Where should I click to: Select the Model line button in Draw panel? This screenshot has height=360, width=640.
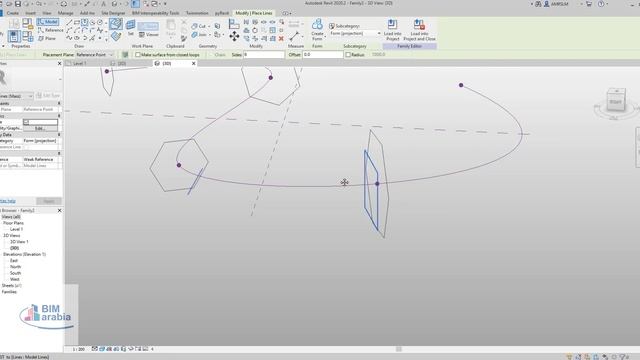pos(48,22)
